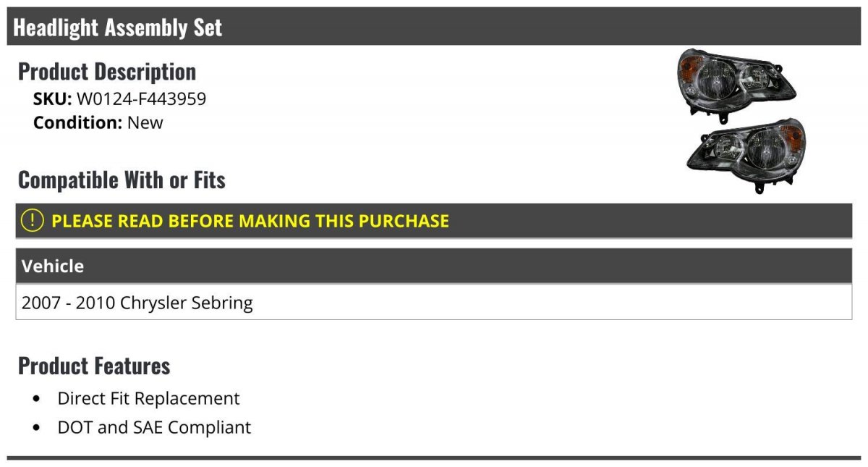
Task: Click the bullet before Direct Fit Replacement
Action: (x=37, y=400)
